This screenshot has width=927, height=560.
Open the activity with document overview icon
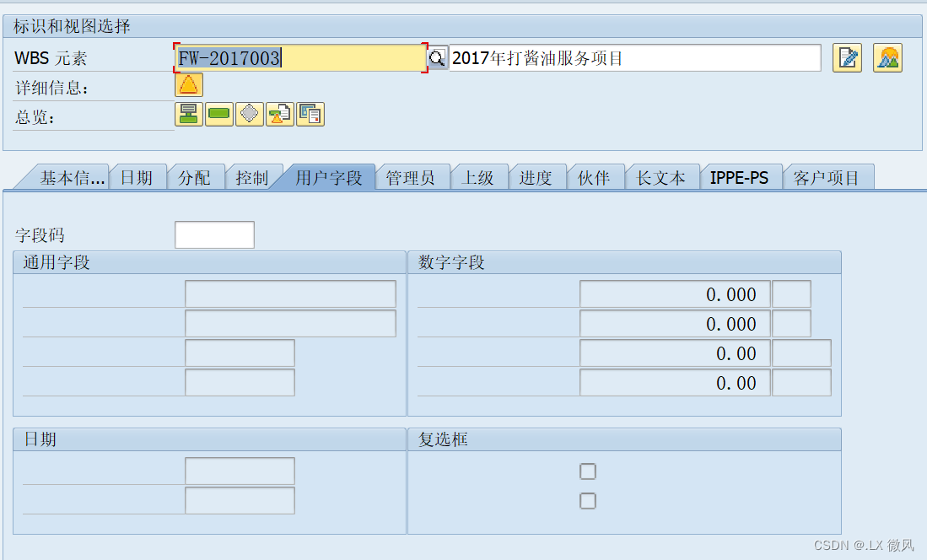279,113
